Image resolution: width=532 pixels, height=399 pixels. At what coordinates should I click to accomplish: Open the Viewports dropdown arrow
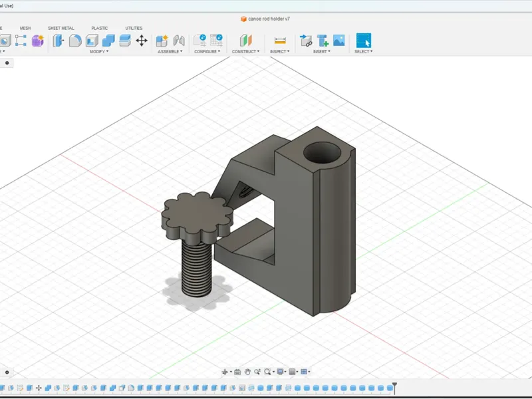click(x=309, y=372)
